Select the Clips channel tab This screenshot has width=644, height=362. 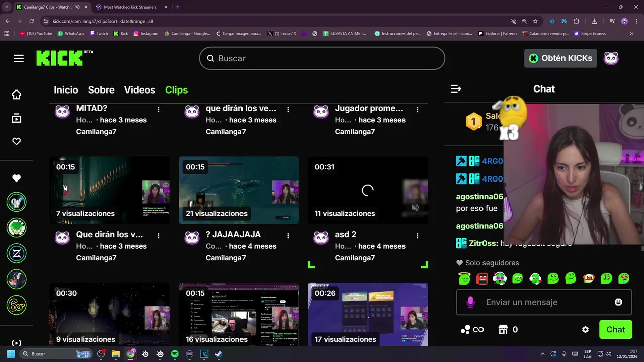click(176, 90)
